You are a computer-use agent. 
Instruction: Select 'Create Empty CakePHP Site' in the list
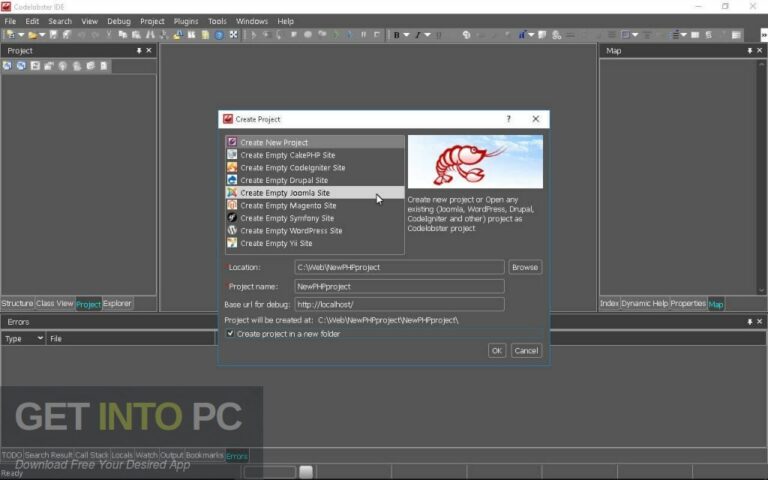315,155
